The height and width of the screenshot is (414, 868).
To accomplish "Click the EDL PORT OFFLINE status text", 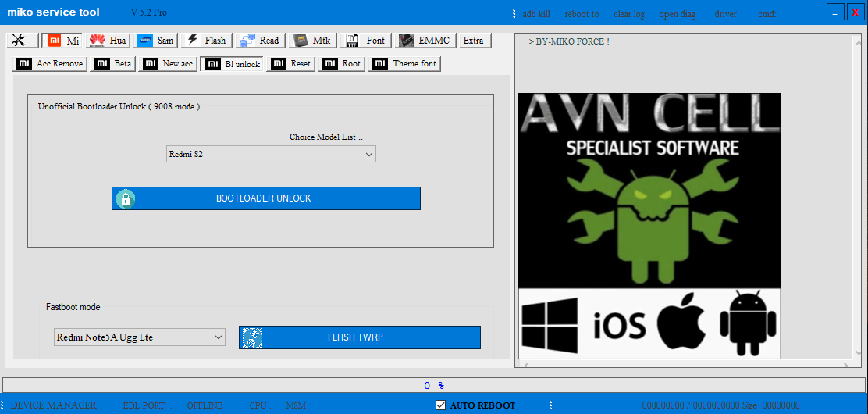I will pyautogui.click(x=173, y=405).
